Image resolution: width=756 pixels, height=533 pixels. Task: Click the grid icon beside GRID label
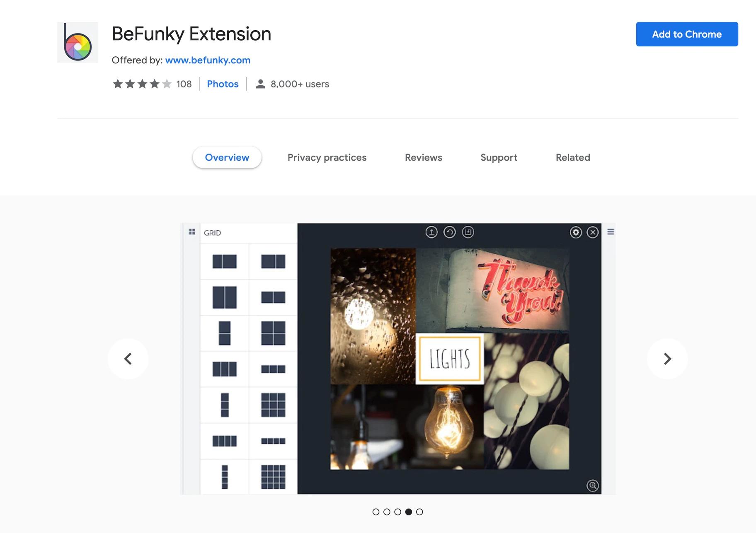[192, 232]
